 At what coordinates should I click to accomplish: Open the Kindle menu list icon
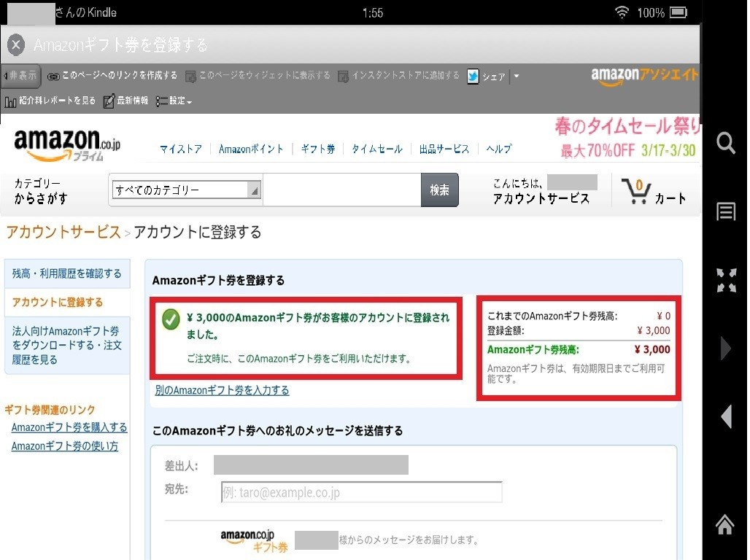726,211
